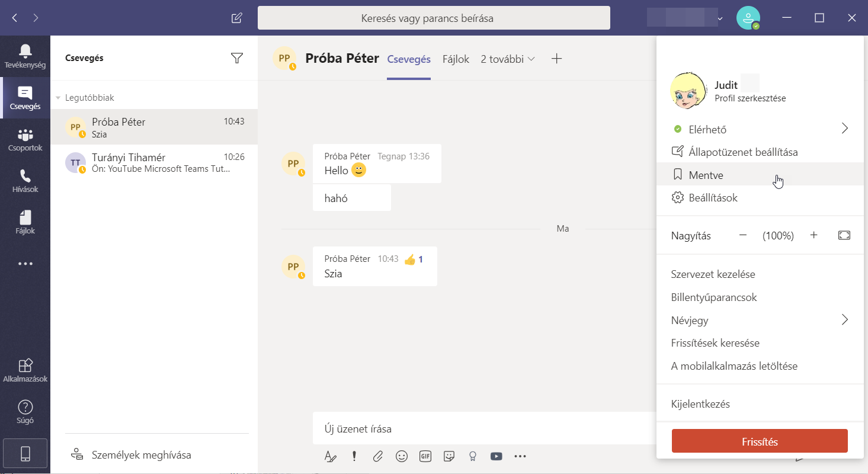The height and width of the screenshot is (474, 868).
Task: Open the GIF picker
Action: click(x=425, y=456)
